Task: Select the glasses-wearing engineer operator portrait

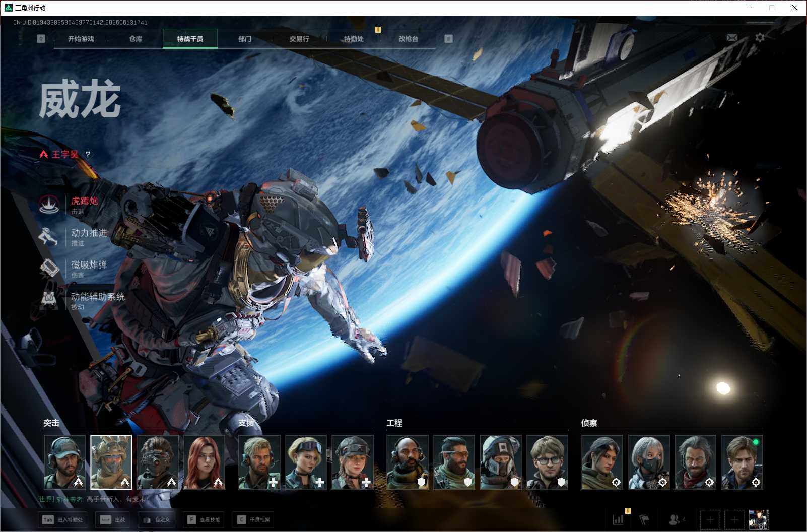Action: point(547,462)
